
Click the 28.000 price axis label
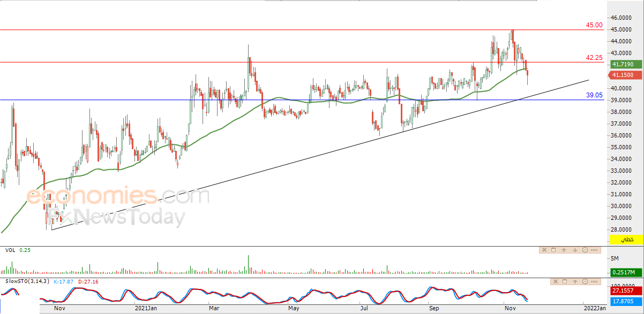(621, 229)
